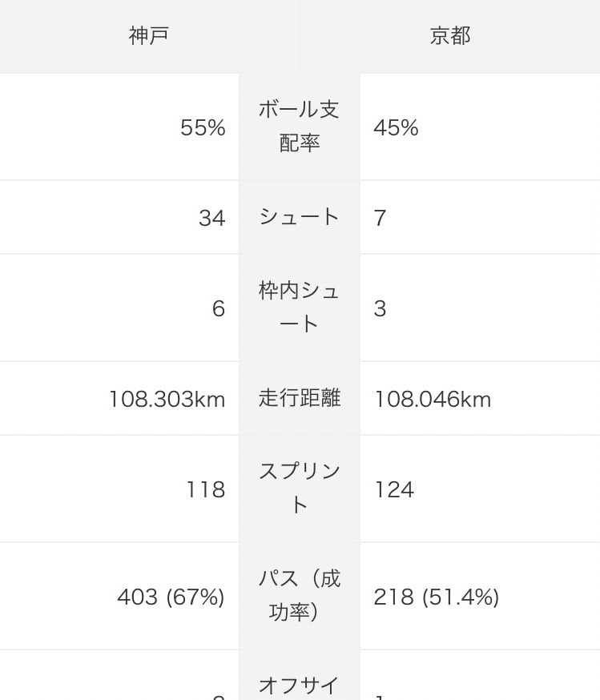Click the 枠内シュート stat label

coord(299,308)
